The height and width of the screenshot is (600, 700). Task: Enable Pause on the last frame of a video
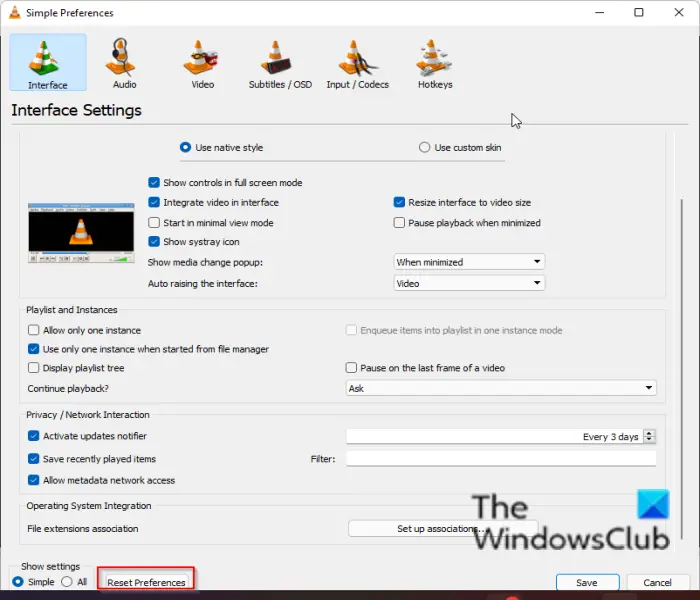(x=351, y=367)
